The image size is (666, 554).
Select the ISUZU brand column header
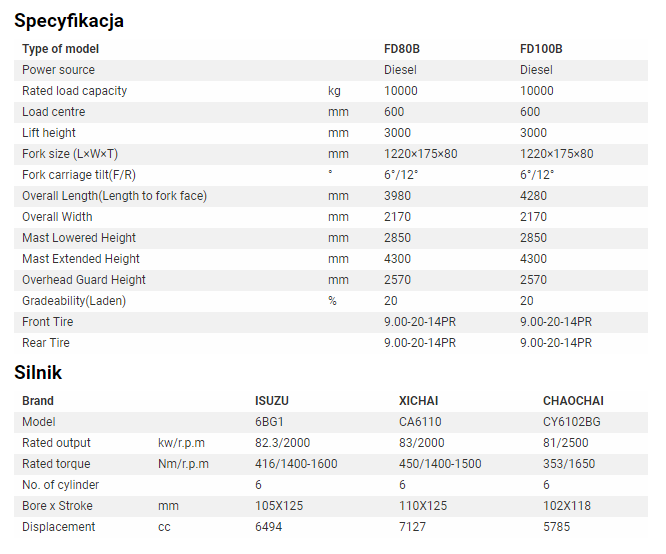(x=271, y=401)
